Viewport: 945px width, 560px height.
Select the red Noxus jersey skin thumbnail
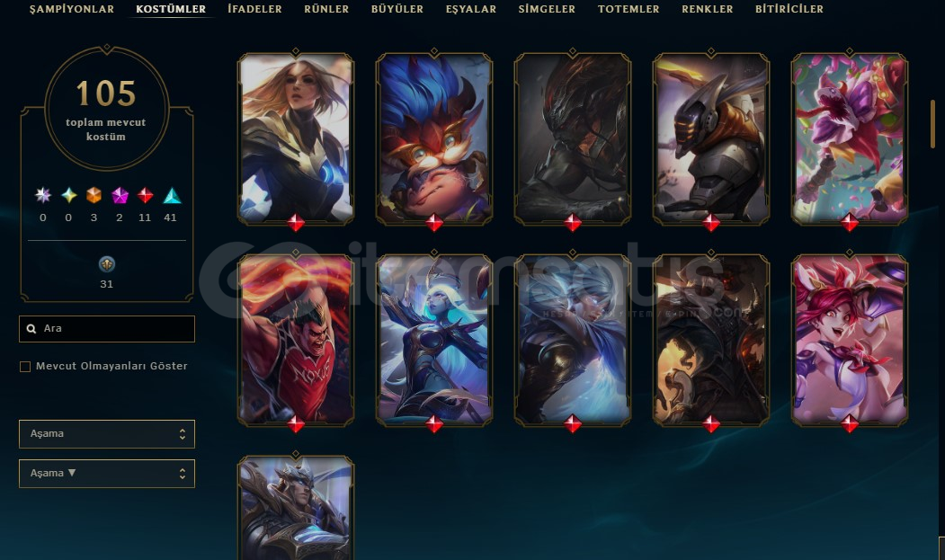(x=295, y=340)
